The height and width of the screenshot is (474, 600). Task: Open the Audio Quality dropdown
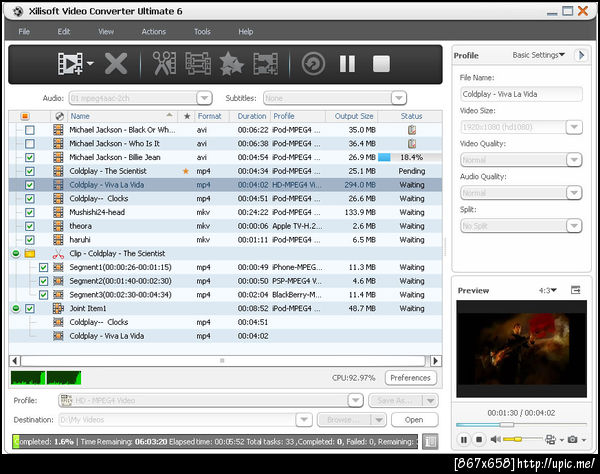coord(574,192)
